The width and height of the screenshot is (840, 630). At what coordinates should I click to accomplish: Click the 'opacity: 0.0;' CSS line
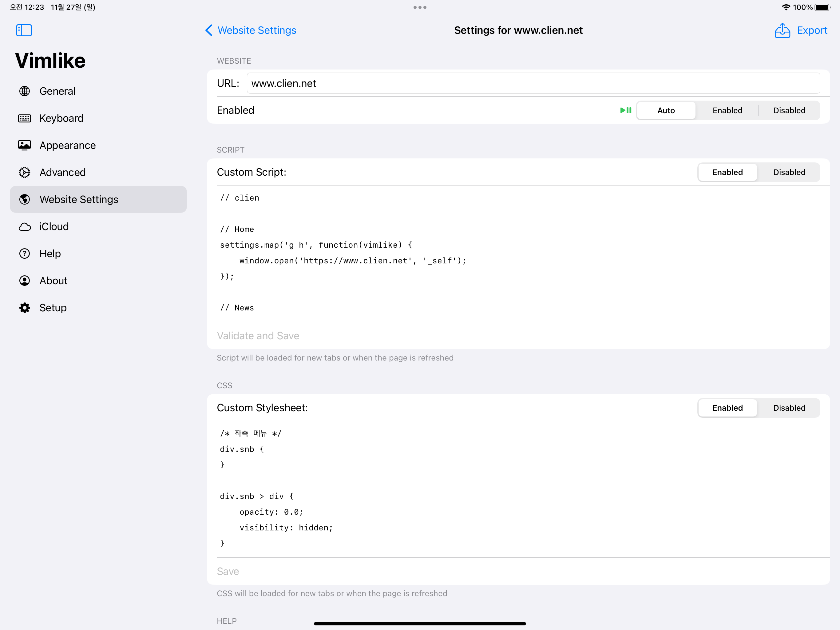[x=271, y=512]
